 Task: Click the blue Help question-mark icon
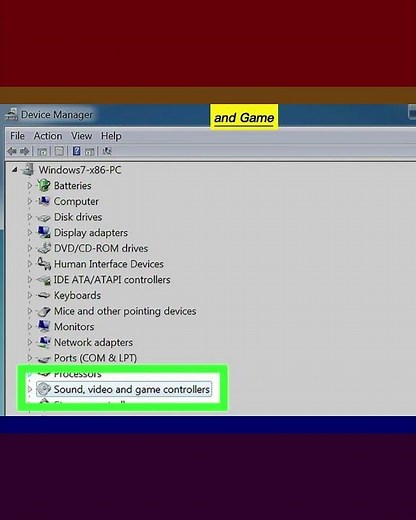point(76,151)
